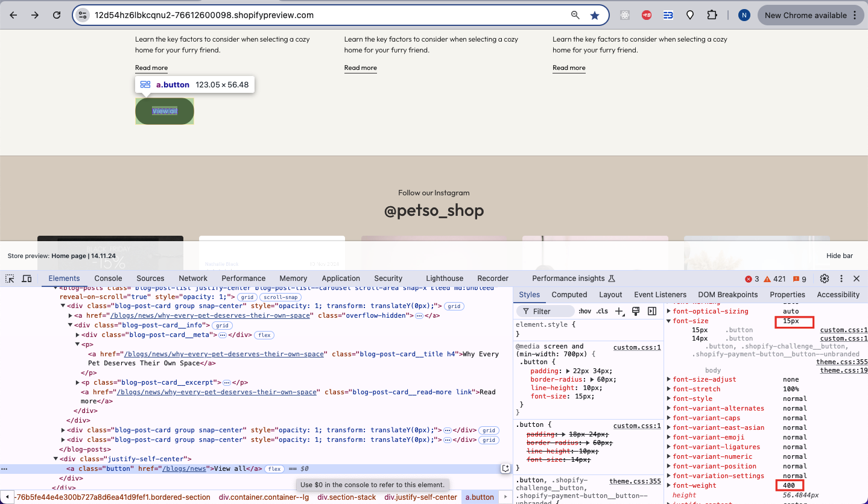Screen dimensions: 868x504
Task: Switch to the Console tab
Action: pyautogui.click(x=108, y=279)
